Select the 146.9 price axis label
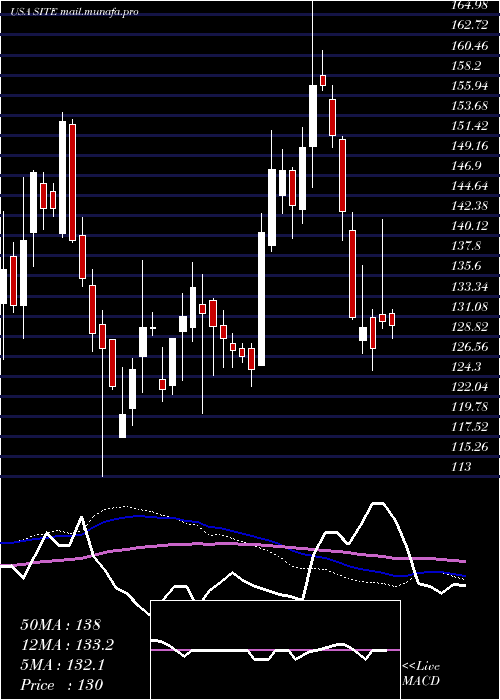Viewport: 500px width, 700px height. pos(467,167)
